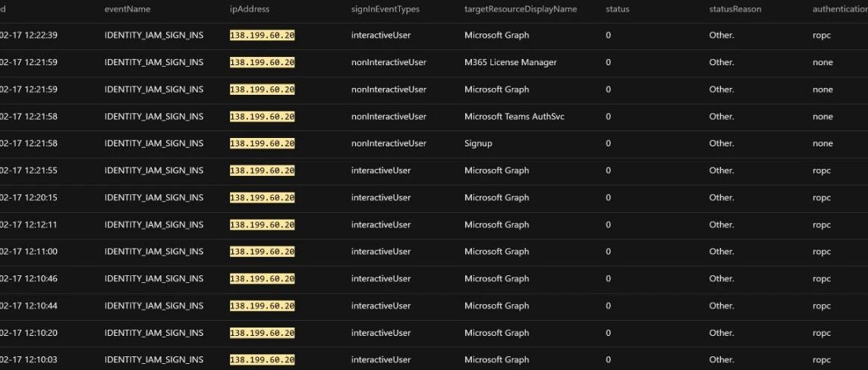Viewport: 868px width, 370px height.
Task: Click the targetResourceDisplayName column header
Action: click(520, 9)
